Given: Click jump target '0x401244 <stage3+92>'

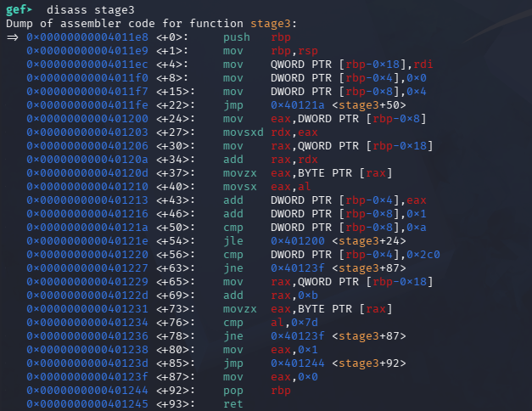Looking at the screenshot, I should click(339, 363).
